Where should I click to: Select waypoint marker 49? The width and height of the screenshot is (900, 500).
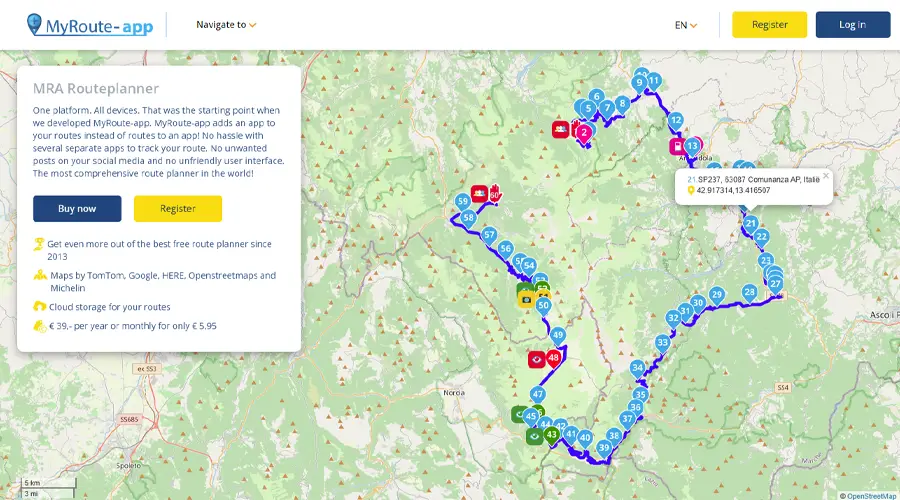coord(558,336)
